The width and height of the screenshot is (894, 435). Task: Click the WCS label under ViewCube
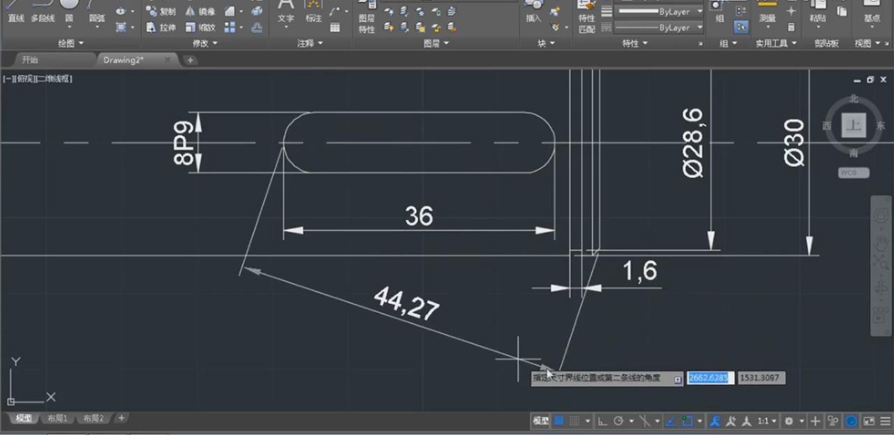[853, 173]
